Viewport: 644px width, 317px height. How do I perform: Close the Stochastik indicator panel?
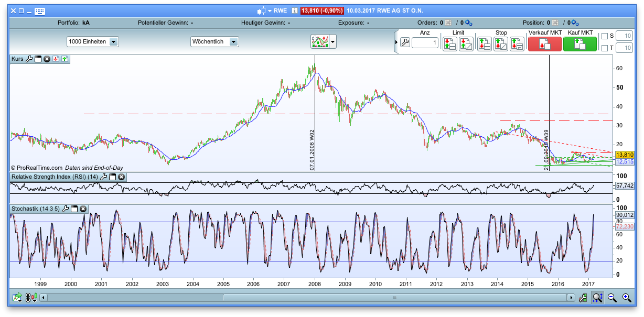pos(83,209)
